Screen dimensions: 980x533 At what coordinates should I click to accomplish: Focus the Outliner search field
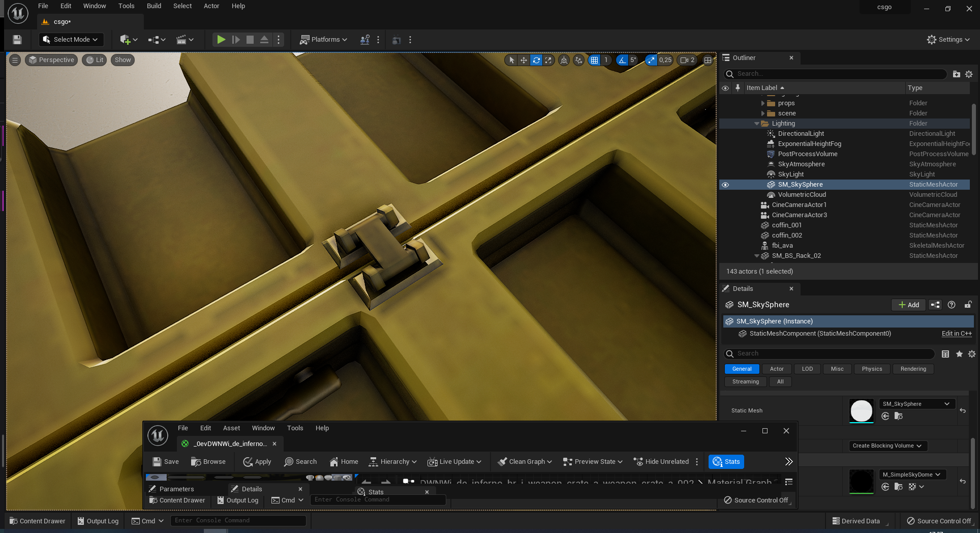pos(836,74)
